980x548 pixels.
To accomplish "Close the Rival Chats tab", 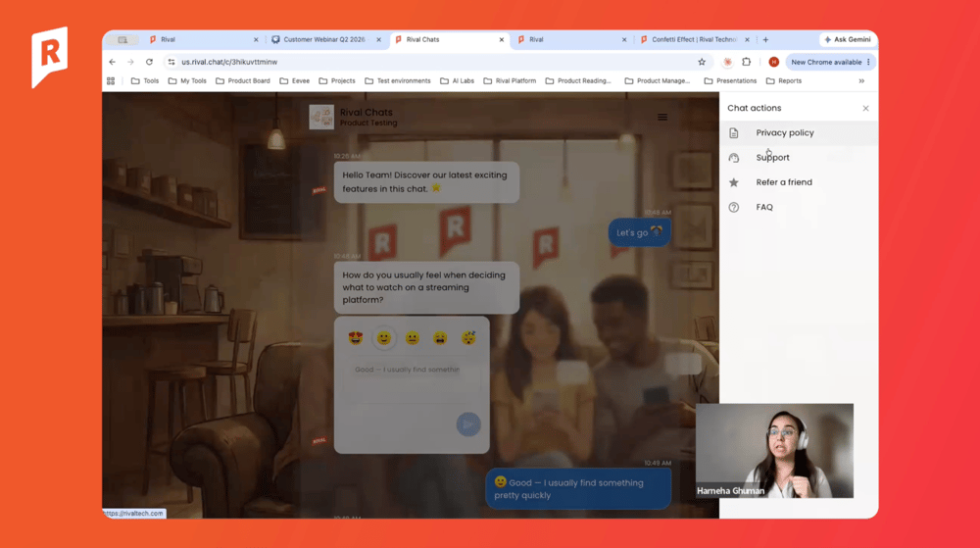I will click(x=501, y=39).
